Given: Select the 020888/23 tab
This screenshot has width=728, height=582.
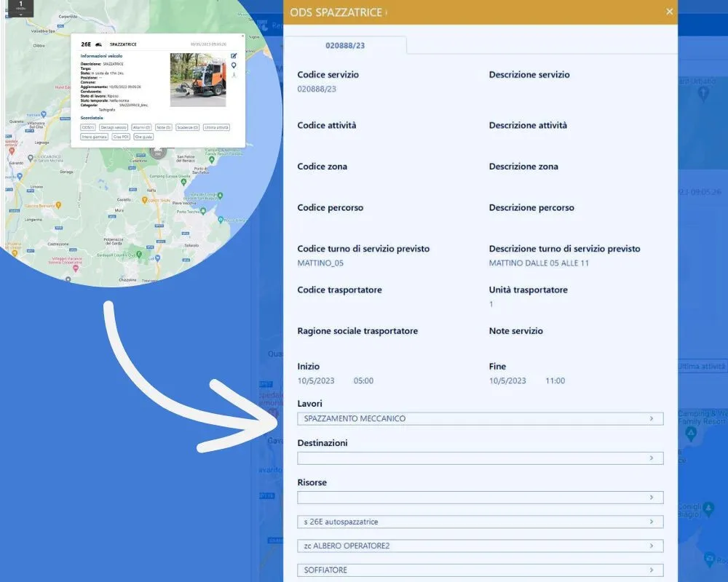Looking at the screenshot, I should (x=345, y=45).
